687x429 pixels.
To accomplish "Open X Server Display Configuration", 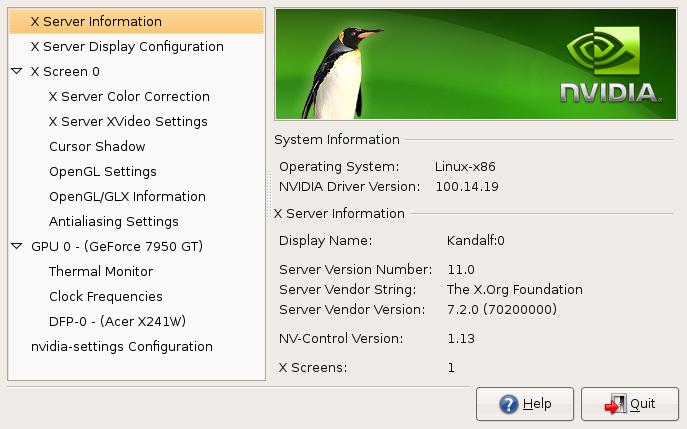I will pos(127,46).
